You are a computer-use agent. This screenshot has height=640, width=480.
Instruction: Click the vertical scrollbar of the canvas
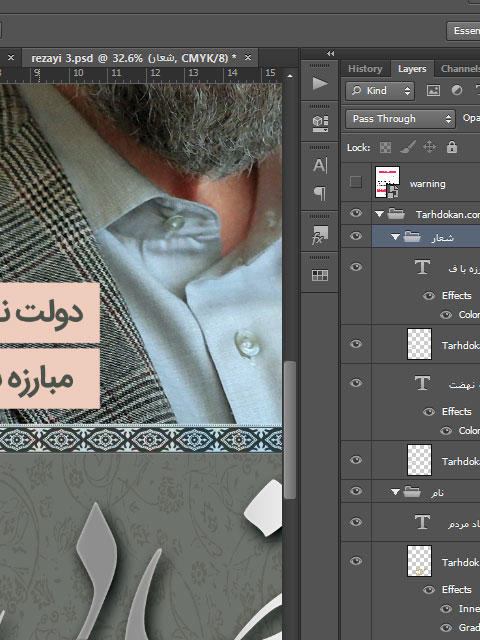[x=290, y=429]
